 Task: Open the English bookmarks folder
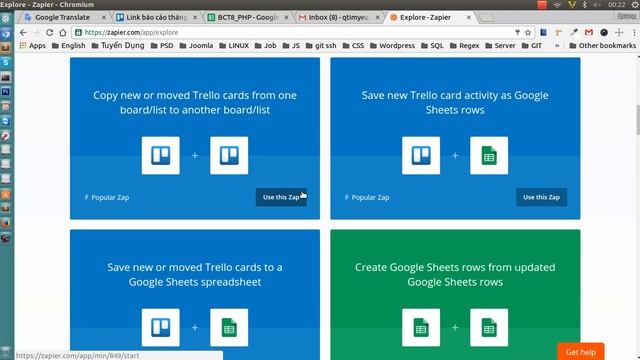point(69,46)
